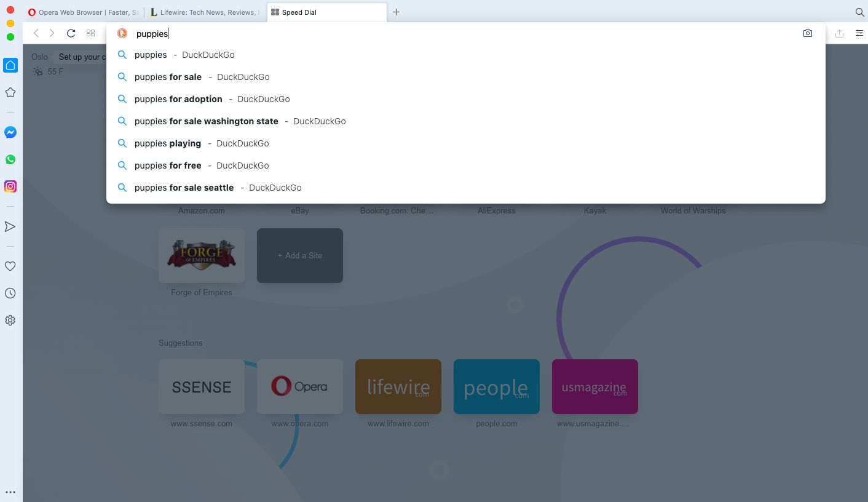Go back with the back arrow
Image resolution: width=868 pixels, height=502 pixels.
[x=36, y=33]
